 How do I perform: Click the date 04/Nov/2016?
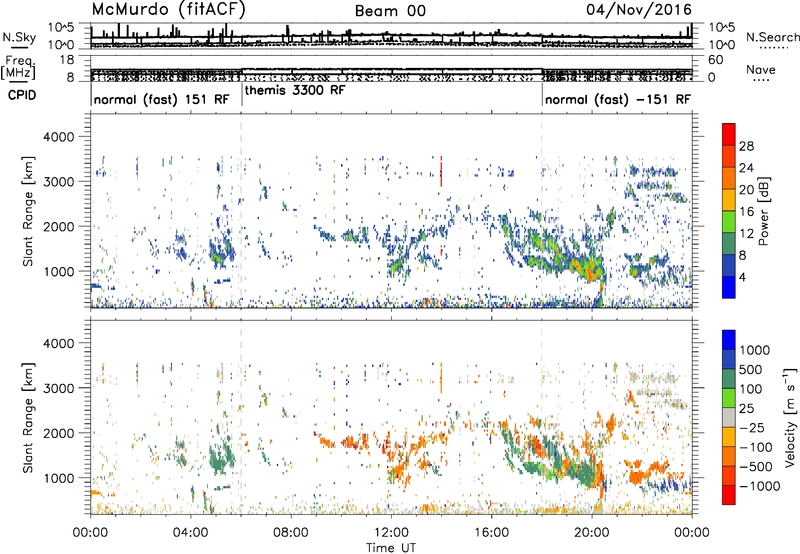point(639,9)
